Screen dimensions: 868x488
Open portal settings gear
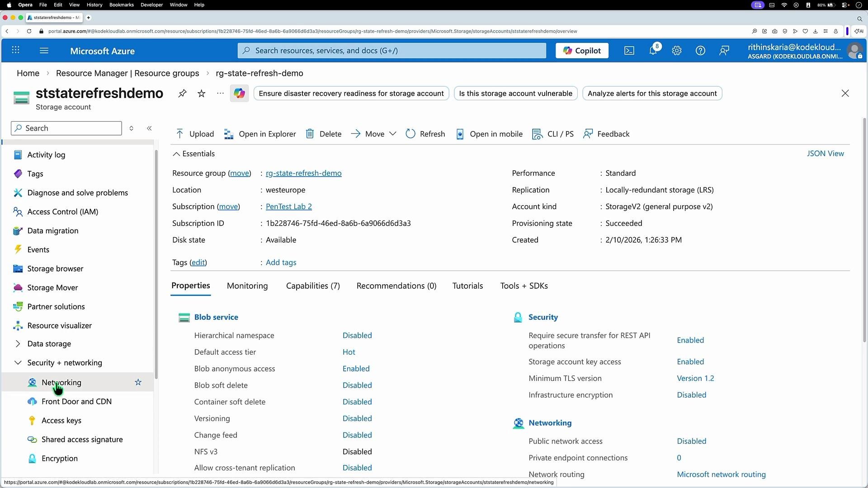pos(677,51)
